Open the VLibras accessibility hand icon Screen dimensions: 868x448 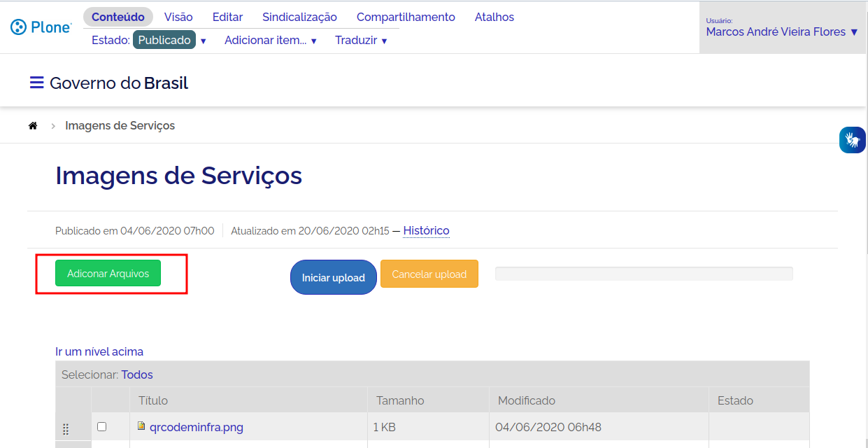tap(852, 140)
